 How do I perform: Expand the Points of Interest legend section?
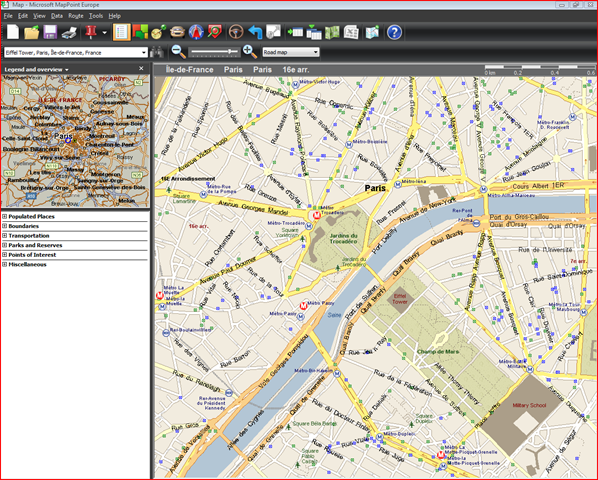pyautogui.click(x=5, y=255)
